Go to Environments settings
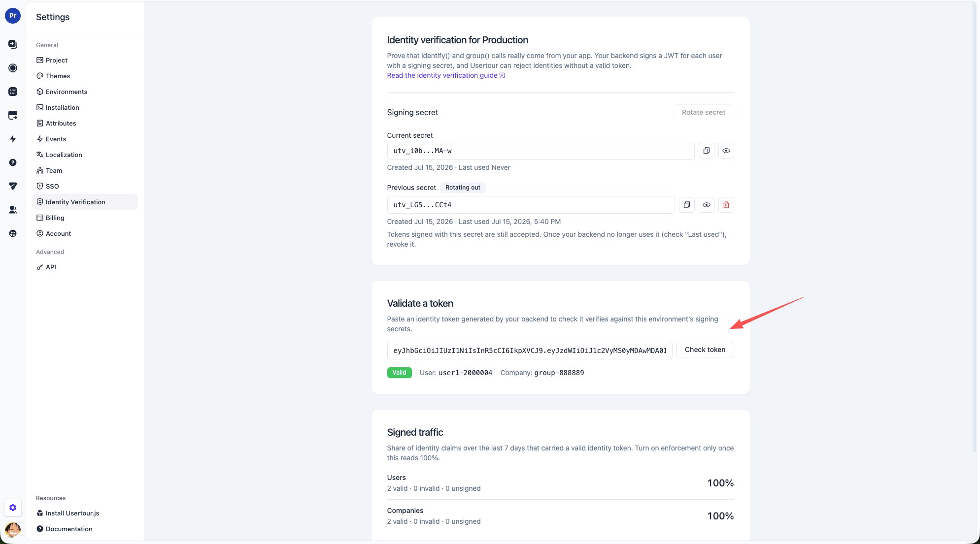Screen dimensions: 980x544 85,92
